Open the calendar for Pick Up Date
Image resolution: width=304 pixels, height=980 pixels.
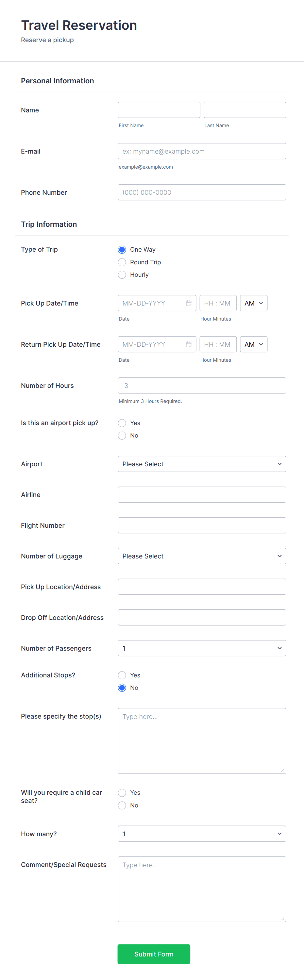189,303
